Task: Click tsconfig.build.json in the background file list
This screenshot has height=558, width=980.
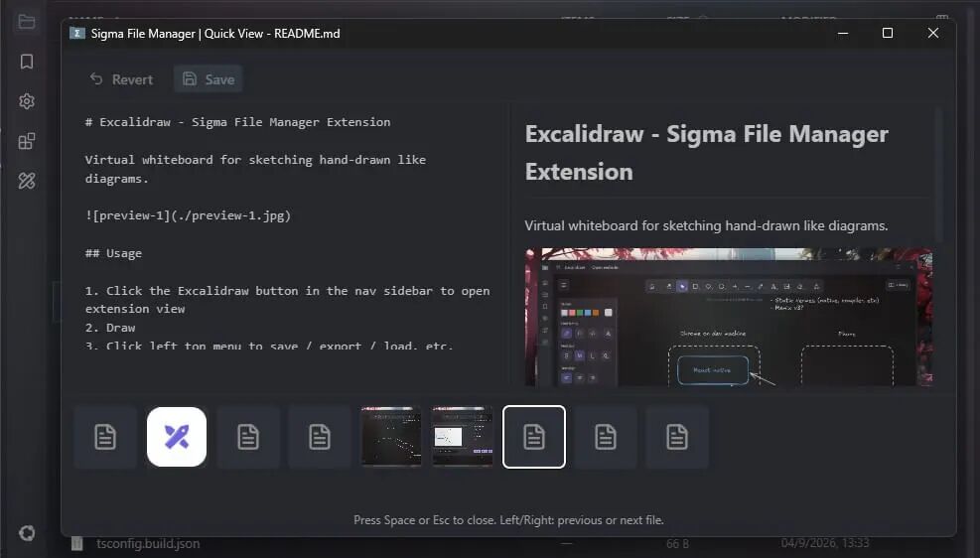Action: [148, 544]
